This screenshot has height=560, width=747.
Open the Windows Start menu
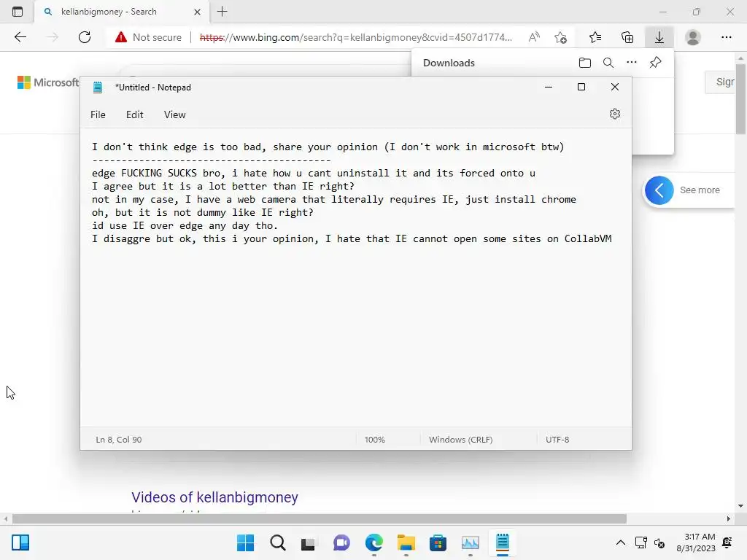pyautogui.click(x=245, y=542)
